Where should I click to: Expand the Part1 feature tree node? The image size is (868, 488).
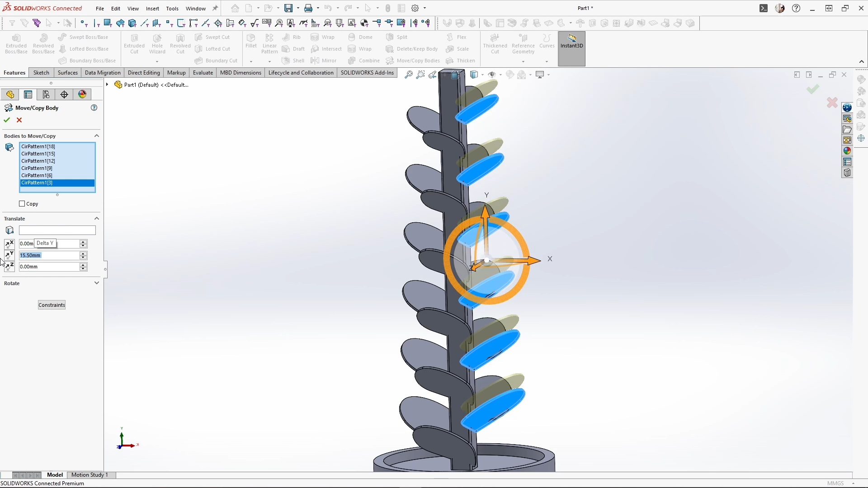[107, 84]
